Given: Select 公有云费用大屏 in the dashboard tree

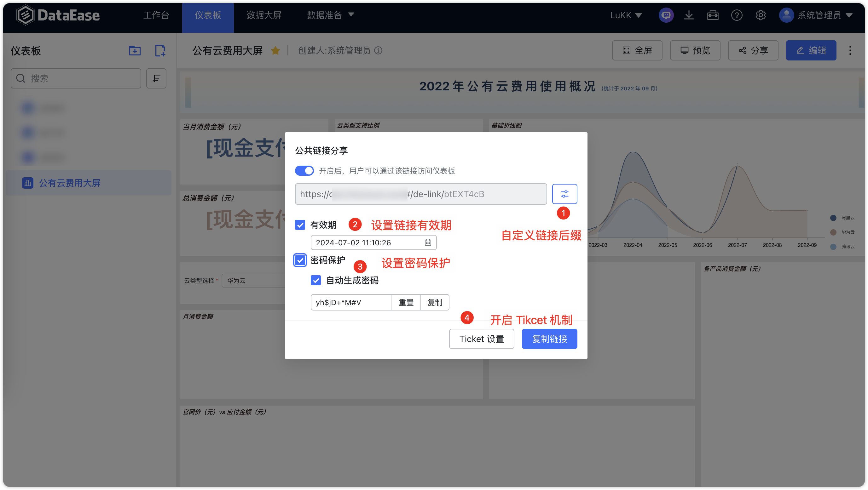Looking at the screenshot, I should [x=89, y=183].
